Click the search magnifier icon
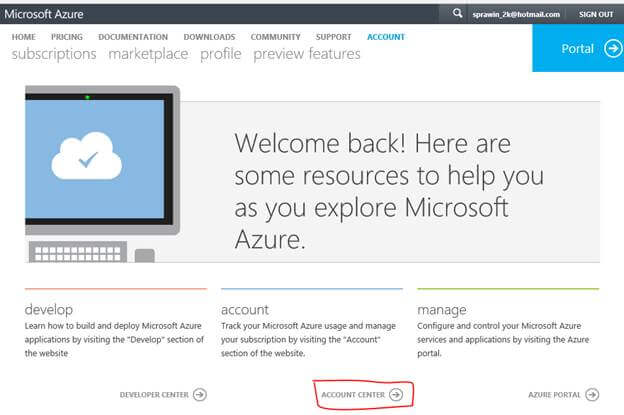Viewport: 624px width, 415px height. point(458,14)
